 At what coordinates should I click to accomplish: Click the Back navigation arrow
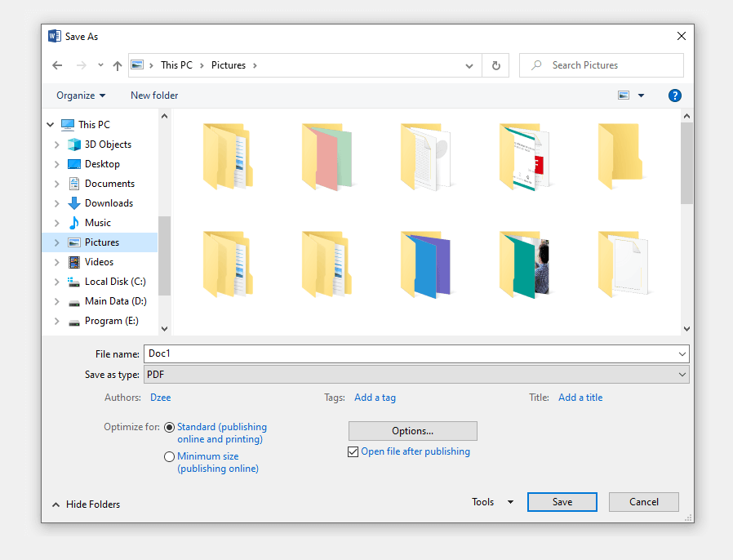tap(57, 65)
